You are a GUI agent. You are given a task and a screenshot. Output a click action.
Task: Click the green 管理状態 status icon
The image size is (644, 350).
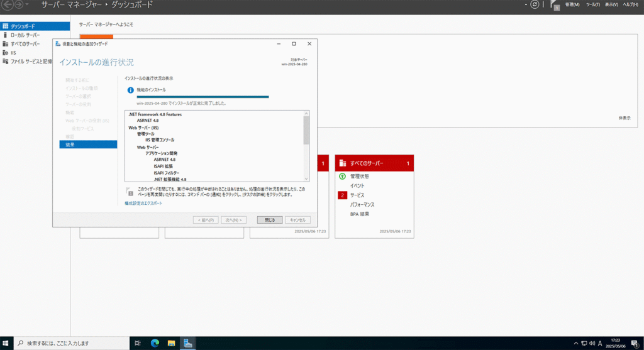pyautogui.click(x=342, y=177)
